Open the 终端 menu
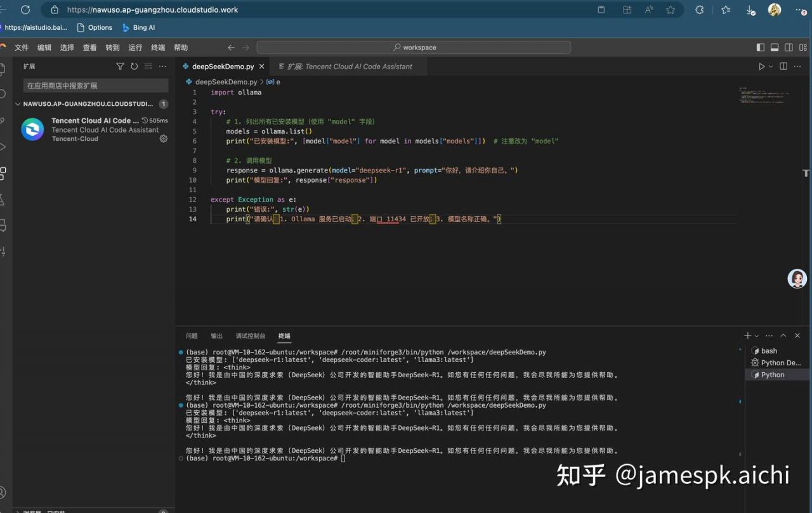The height and width of the screenshot is (513, 812). point(158,48)
